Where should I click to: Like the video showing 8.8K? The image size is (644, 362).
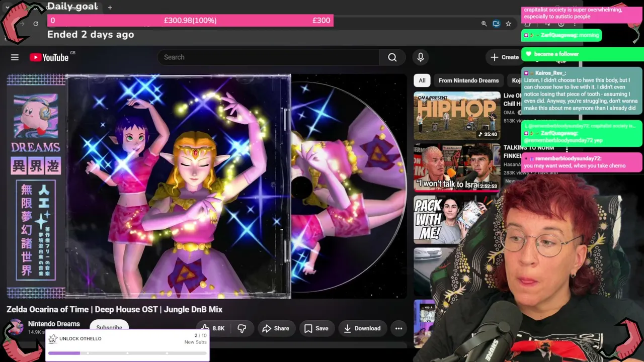(x=212, y=328)
